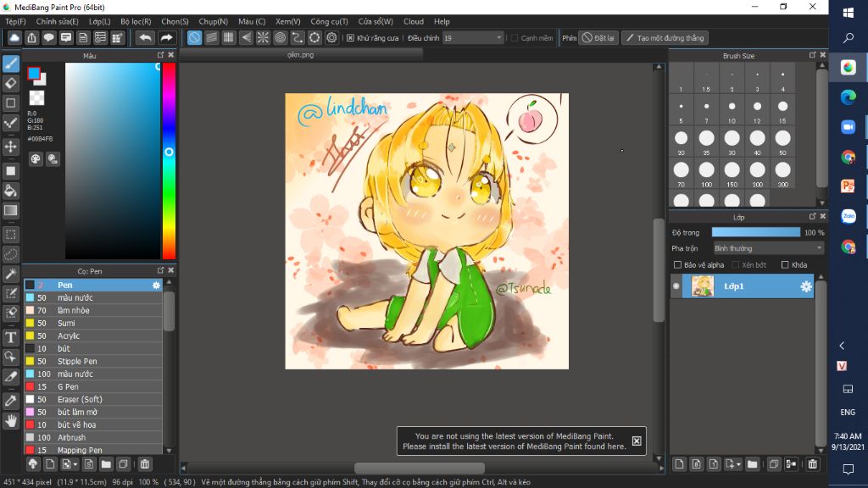The width and height of the screenshot is (868, 488).
Task: Open Pha trộn blending mode dropdown
Action: 768,248
